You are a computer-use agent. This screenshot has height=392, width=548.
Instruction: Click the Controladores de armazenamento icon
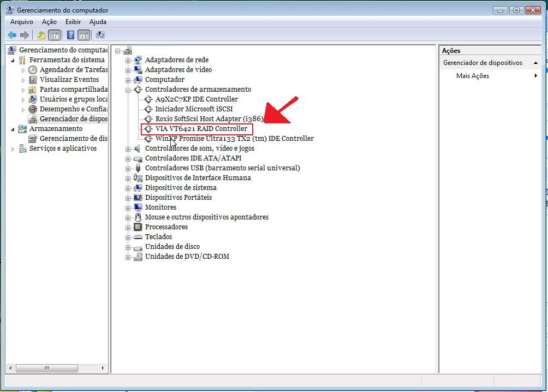coord(138,89)
